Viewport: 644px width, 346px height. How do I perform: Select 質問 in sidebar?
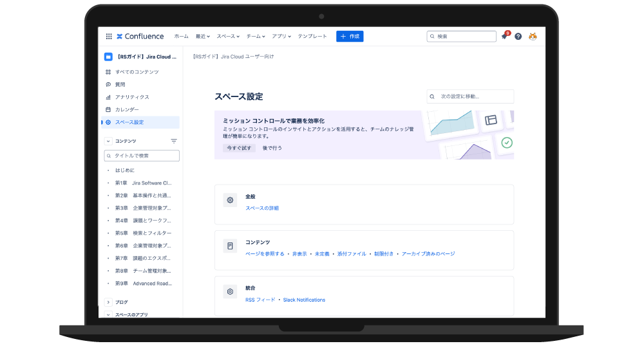[140, 84]
